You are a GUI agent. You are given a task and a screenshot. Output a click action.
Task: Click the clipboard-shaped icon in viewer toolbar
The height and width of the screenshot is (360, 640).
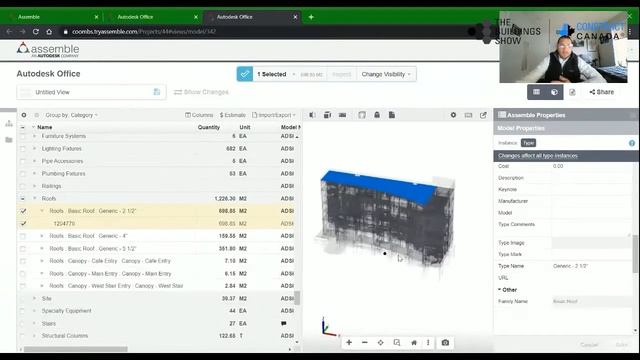[362, 115]
